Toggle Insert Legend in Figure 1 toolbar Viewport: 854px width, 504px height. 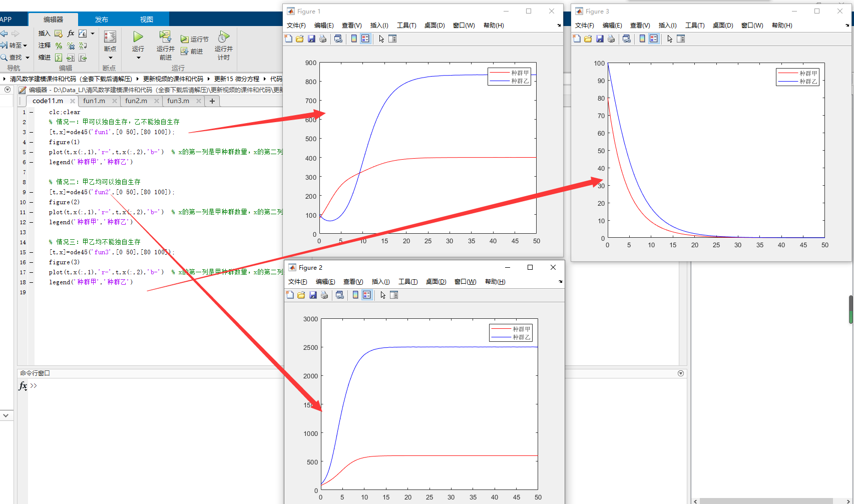365,39
